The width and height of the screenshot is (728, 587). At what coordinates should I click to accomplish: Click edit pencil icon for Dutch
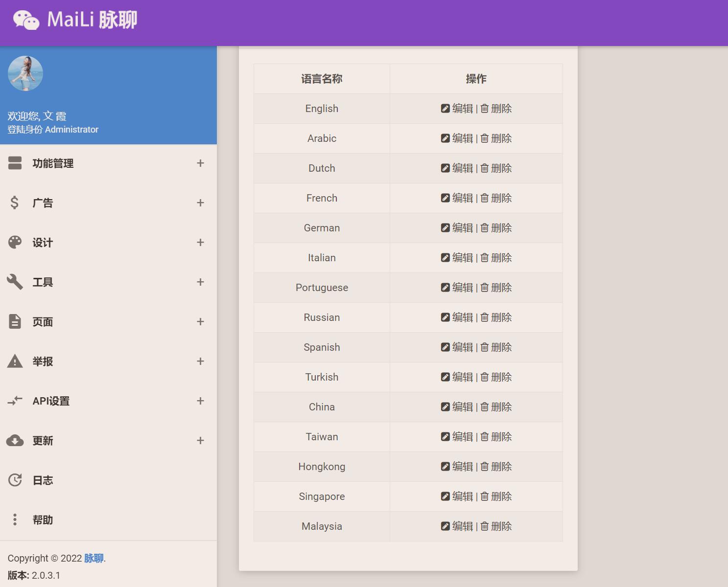pyautogui.click(x=445, y=168)
